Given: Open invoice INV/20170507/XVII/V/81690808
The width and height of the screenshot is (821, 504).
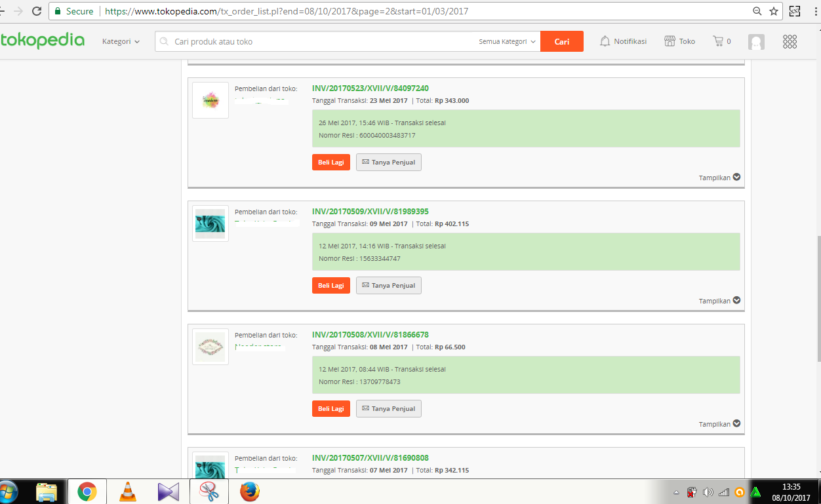Looking at the screenshot, I should tap(370, 458).
